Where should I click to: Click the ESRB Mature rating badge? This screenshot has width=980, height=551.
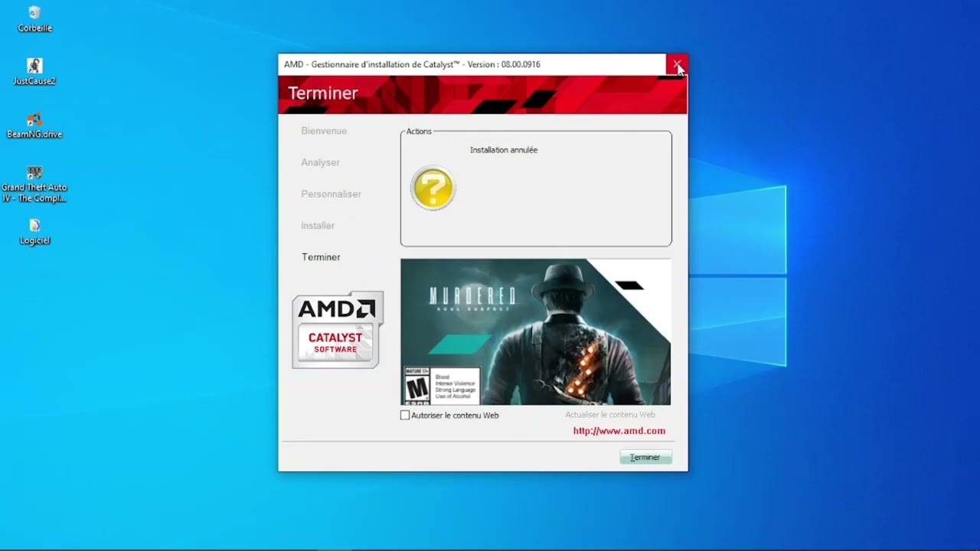pyautogui.click(x=441, y=386)
